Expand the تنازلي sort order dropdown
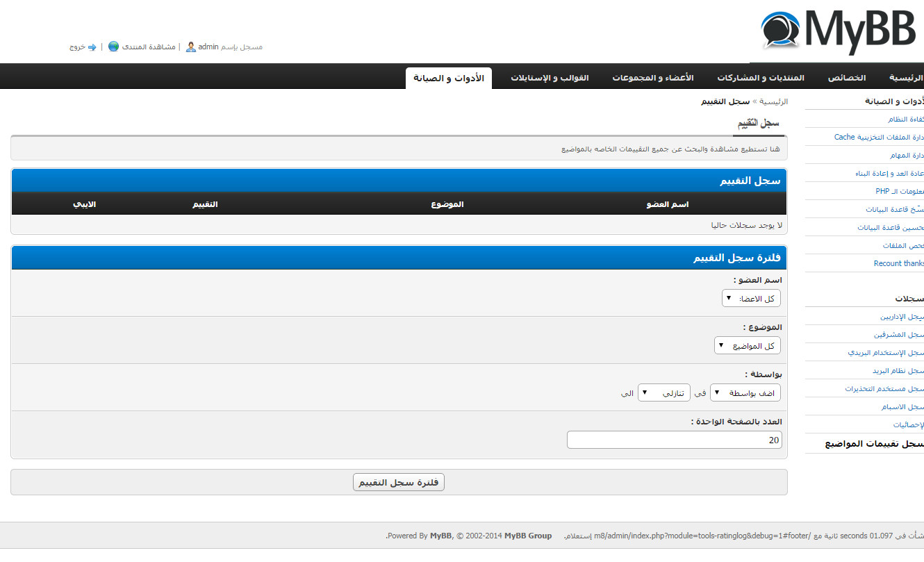Image resolution: width=924 pixels, height=562 pixels. pos(664,393)
